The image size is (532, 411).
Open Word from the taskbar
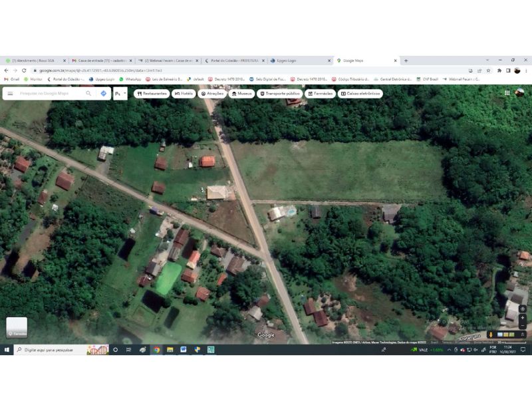184,350
